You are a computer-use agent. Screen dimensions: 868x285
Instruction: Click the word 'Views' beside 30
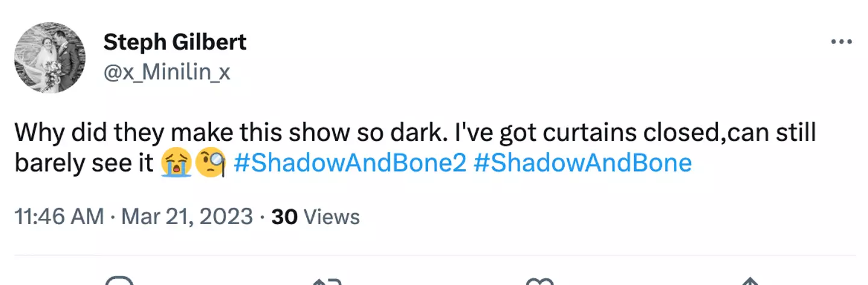331,216
